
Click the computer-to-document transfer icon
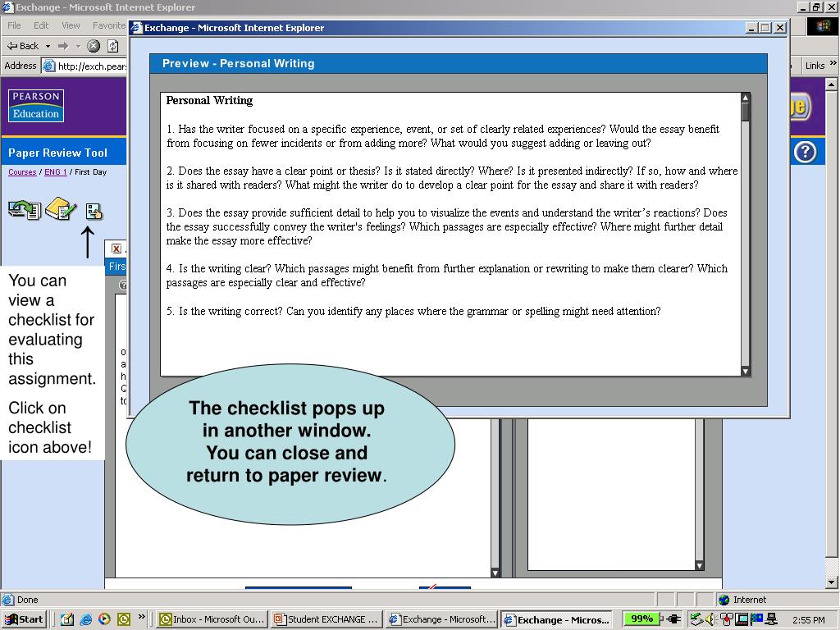tap(24, 209)
